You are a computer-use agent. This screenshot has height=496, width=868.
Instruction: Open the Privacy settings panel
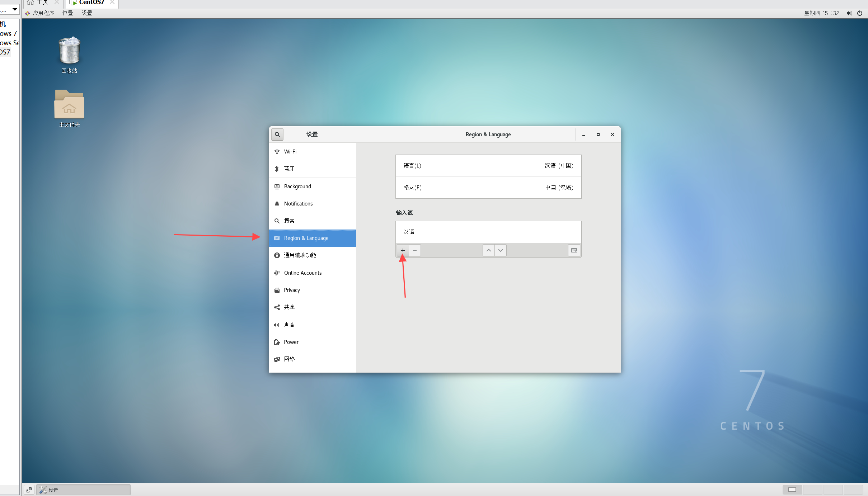click(x=292, y=290)
